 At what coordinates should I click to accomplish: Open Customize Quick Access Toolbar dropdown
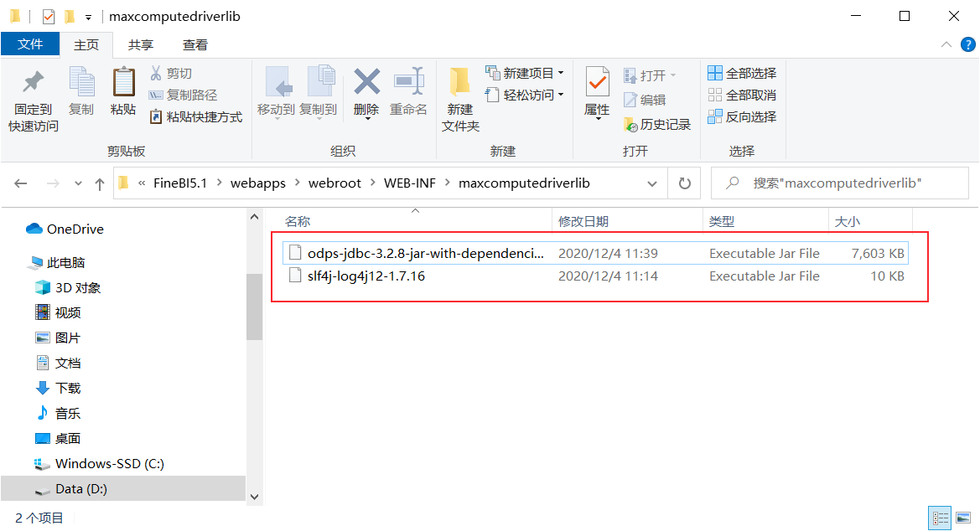(88, 18)
